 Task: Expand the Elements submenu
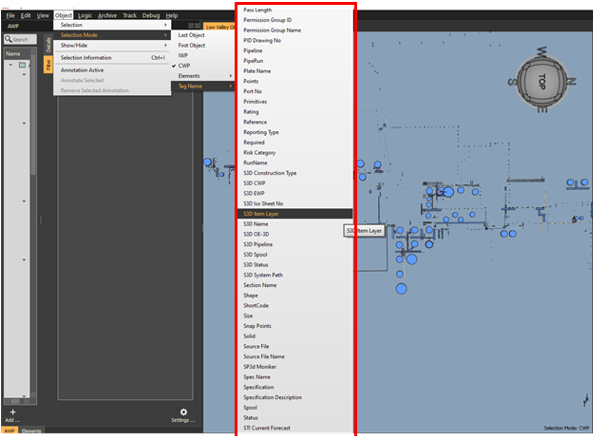click(x=203, y=76)
